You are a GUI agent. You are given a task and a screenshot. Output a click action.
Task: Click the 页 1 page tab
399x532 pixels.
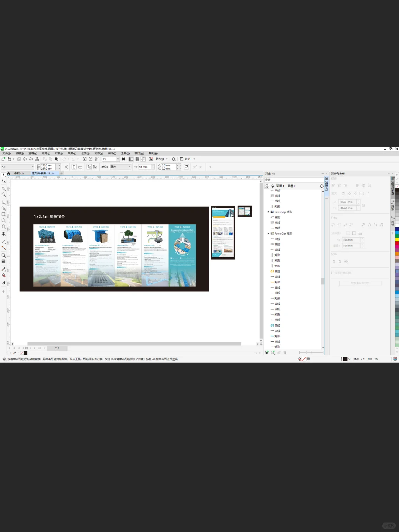(57, 348)
